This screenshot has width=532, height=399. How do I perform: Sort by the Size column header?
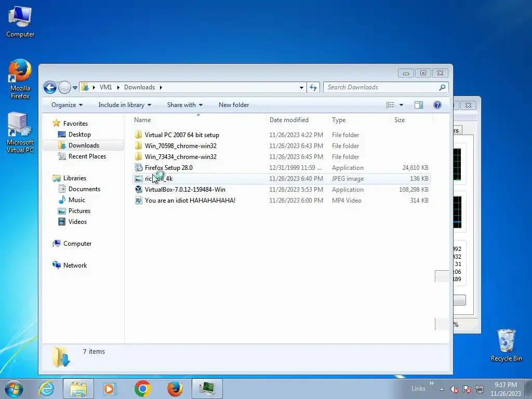click(x=411, y=120)
